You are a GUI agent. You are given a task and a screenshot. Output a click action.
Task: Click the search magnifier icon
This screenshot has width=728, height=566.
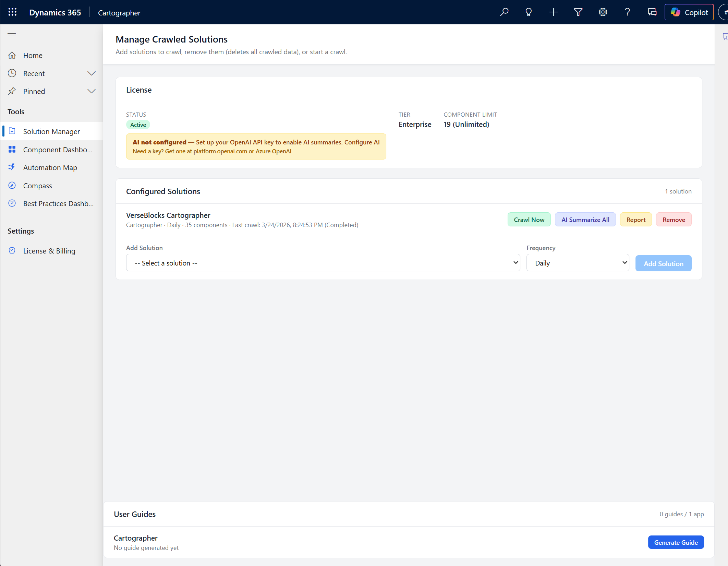coord(504,12)
